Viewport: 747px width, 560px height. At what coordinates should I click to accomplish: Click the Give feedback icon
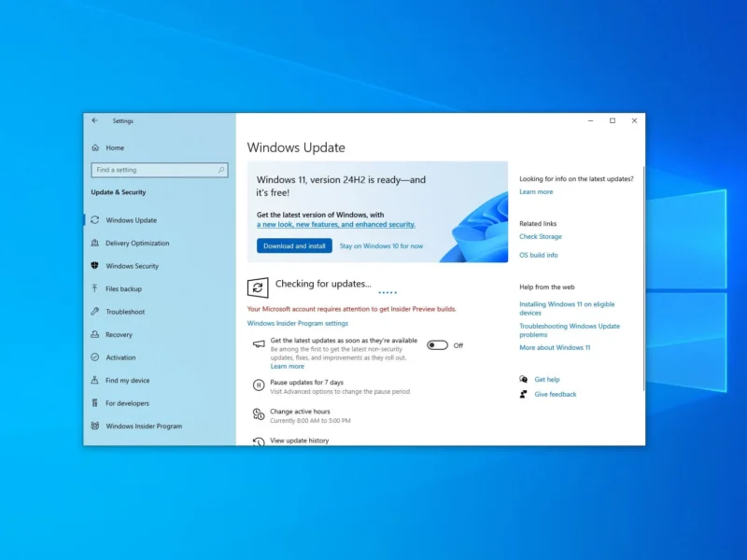[523, 394]
